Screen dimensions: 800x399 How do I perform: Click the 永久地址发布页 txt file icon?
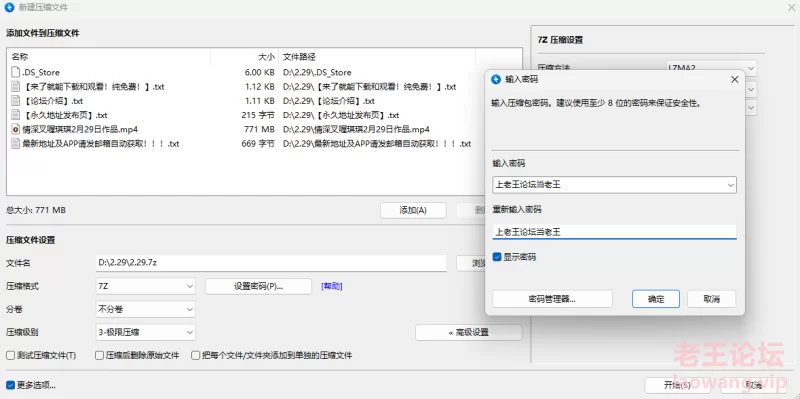tap(15, 115)
